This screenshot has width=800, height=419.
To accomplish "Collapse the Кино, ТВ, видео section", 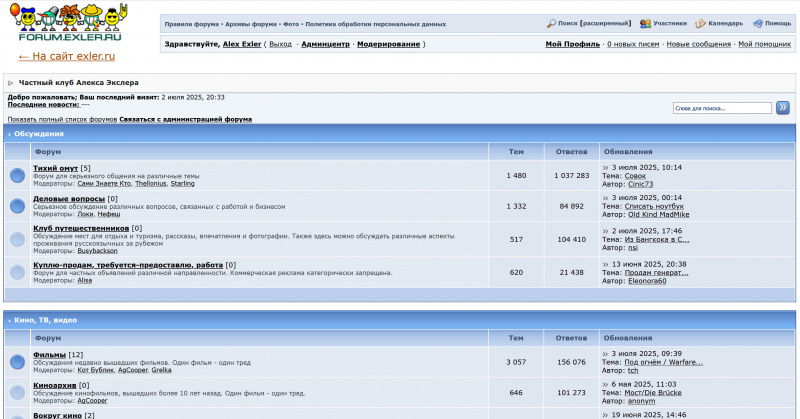I will tap(9, 320).
